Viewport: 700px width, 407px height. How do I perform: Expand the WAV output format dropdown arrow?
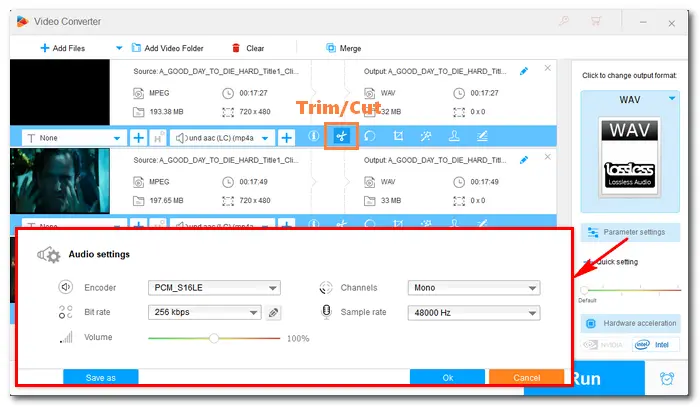click(x=672, y=98)
